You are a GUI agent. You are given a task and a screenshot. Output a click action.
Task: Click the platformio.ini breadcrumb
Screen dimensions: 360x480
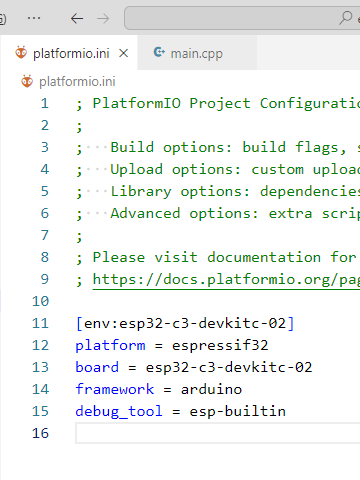pyautogui.click(x=77, y=82)
